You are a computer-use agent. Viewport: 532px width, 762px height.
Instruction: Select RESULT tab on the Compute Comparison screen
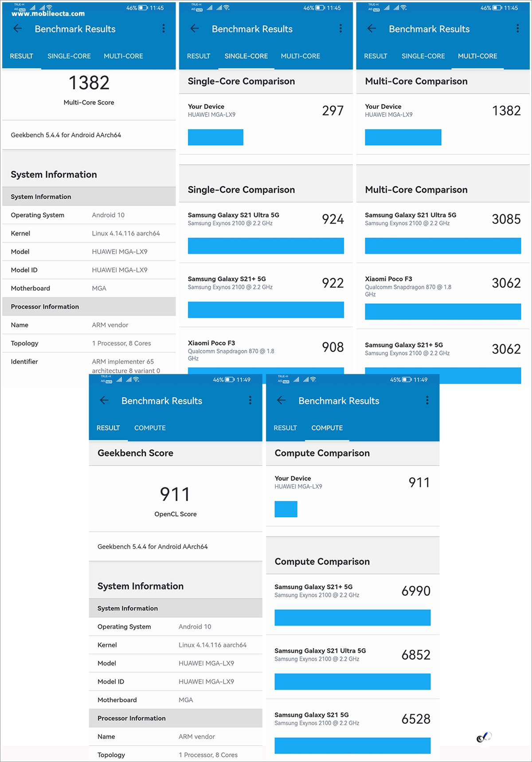285,428
